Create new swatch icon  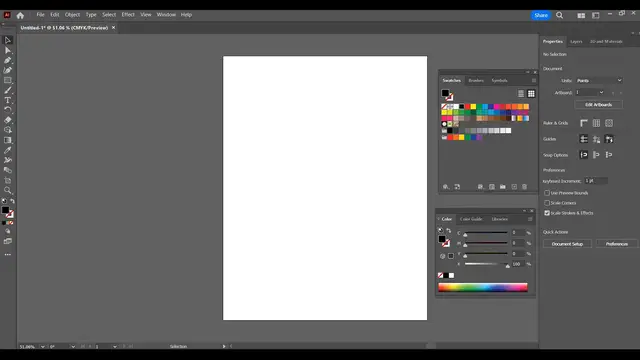tap(514, 187)
